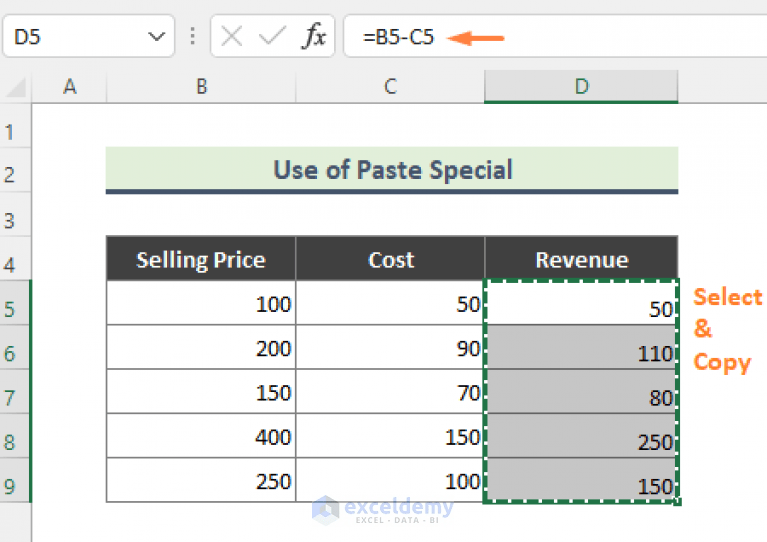This screenshot has width=767, height=542.
Task: Click the 'Selling Price' header cell
Action: (201, 258)
